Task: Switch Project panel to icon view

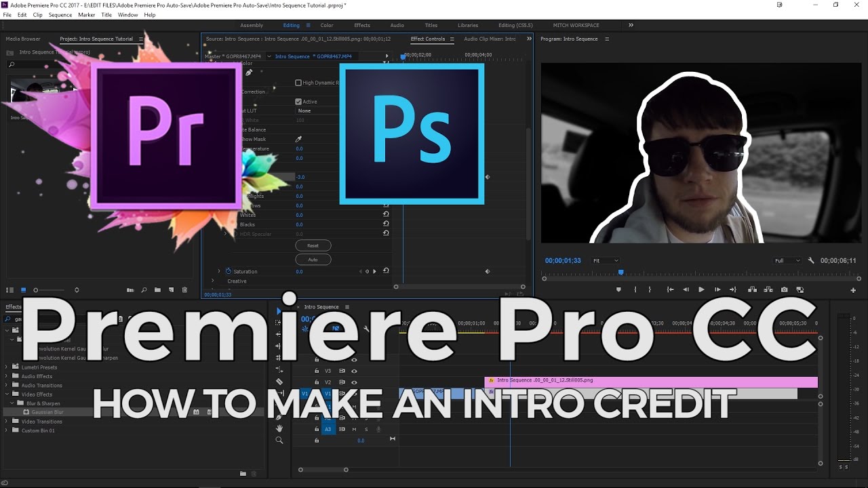Action: coord(23,290)
